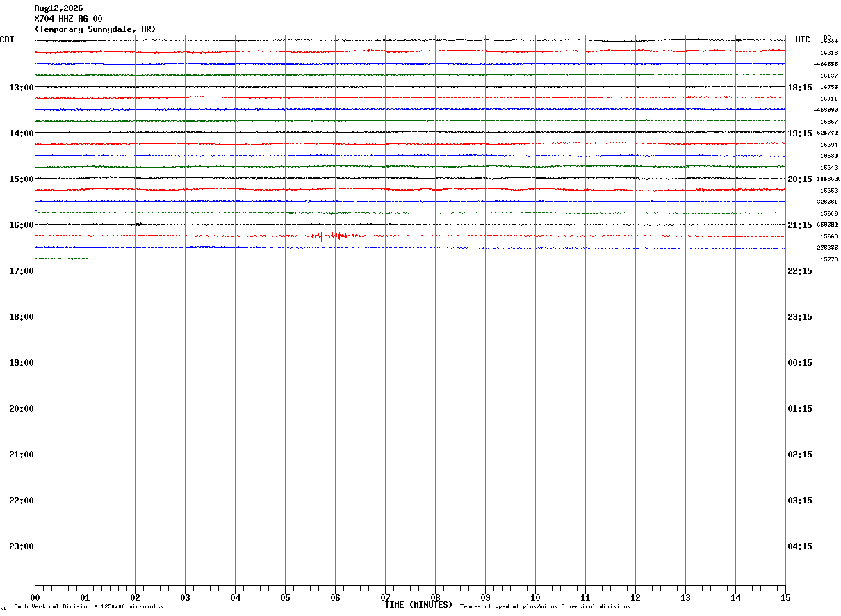This screenshot has width=841, height=616.
Task: Click the 22:15 UTC time label
Action: (x=800, y=271)
